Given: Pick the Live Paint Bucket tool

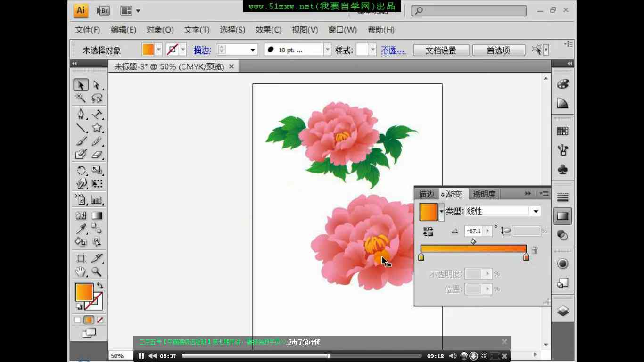Looking at the screenshot, I should click(81, 242).
